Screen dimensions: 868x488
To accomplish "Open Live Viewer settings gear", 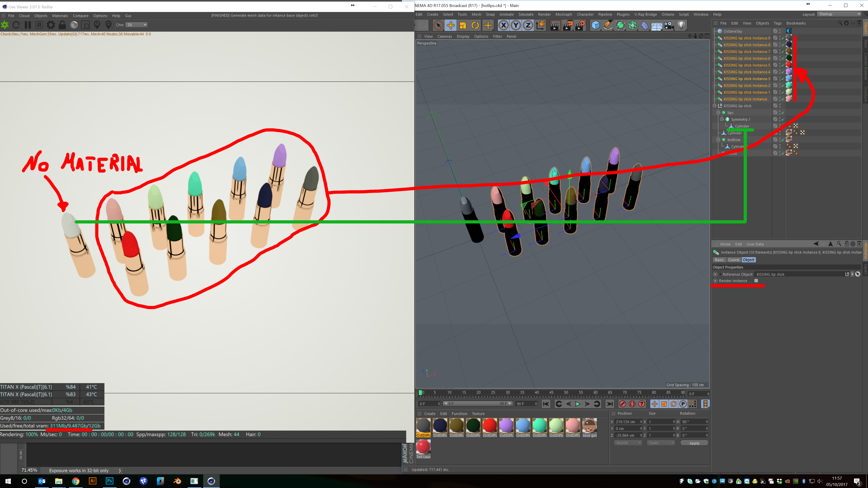I will click(x=51, y=25).
